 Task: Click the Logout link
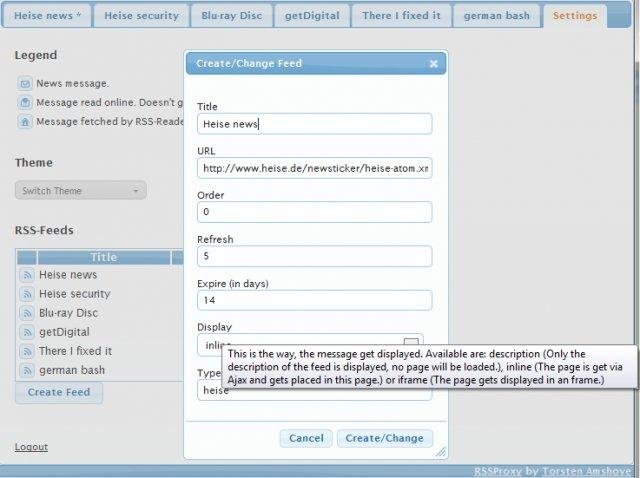click(x=31, y=447)
